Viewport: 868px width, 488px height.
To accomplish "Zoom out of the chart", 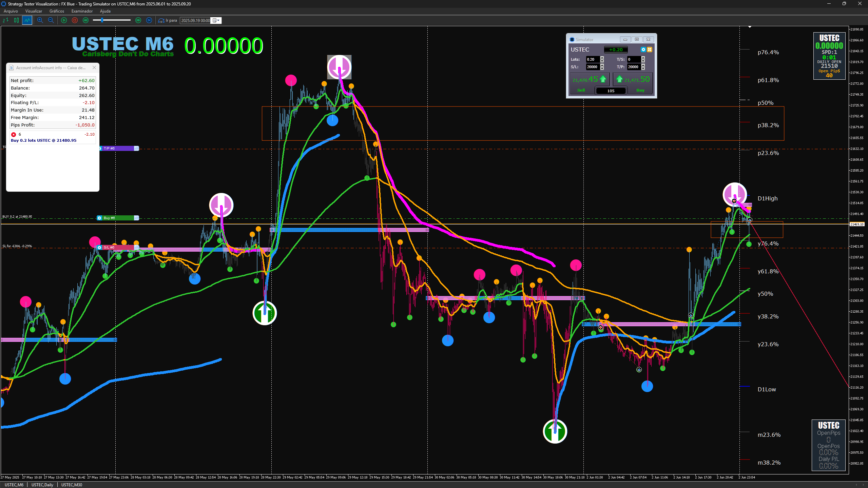I will pyautogui.click(x=51, y=20).
